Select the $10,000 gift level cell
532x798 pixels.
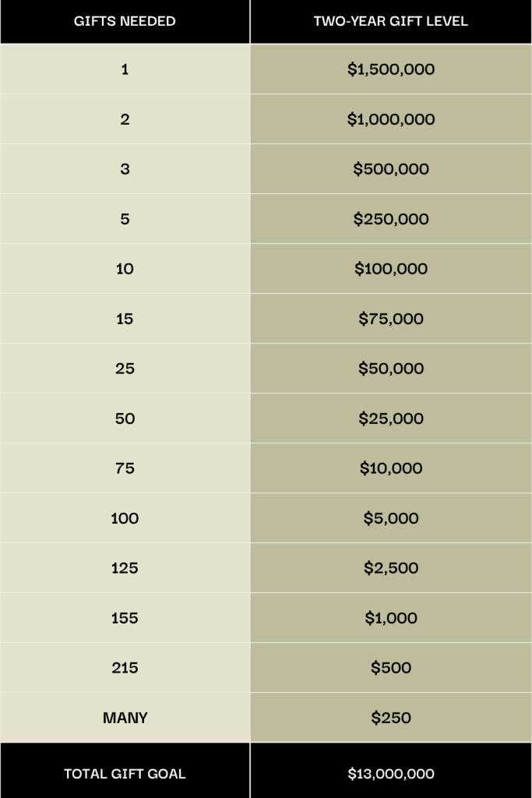[390, 468]
